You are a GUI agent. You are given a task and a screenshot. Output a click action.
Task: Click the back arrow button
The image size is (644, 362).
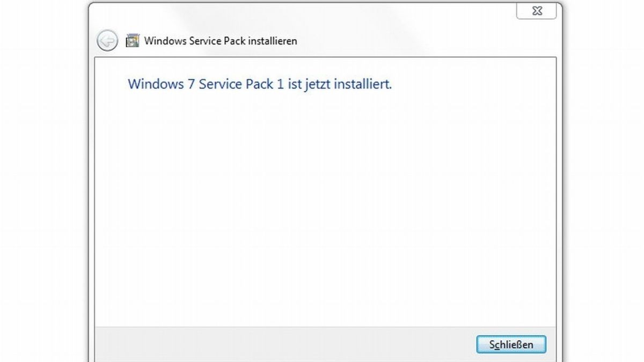point(107,41)
